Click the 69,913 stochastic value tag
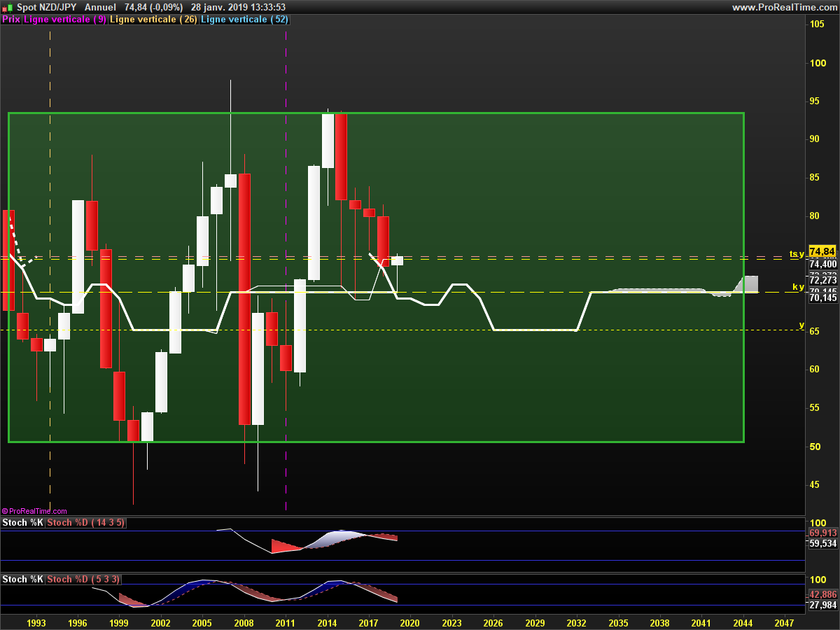Viewport: 840px width, 630px height. [822, 533]
